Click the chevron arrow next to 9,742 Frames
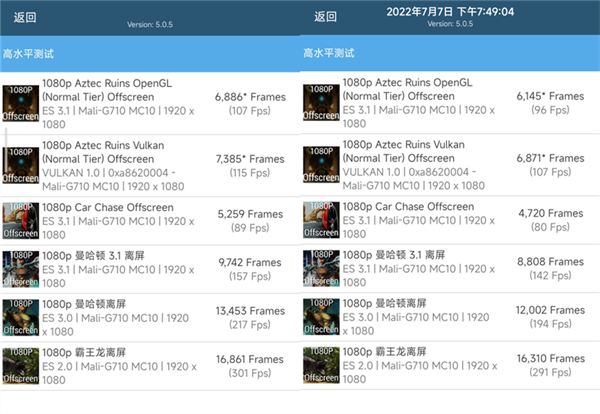 coord(291,269)
